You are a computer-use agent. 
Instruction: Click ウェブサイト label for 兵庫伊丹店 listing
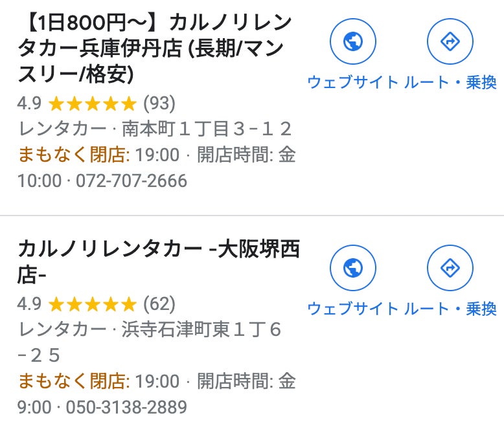[x=352, y=82]
